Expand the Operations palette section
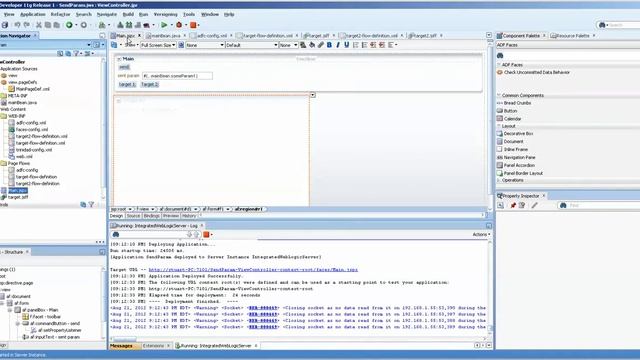 click(499, 180)
